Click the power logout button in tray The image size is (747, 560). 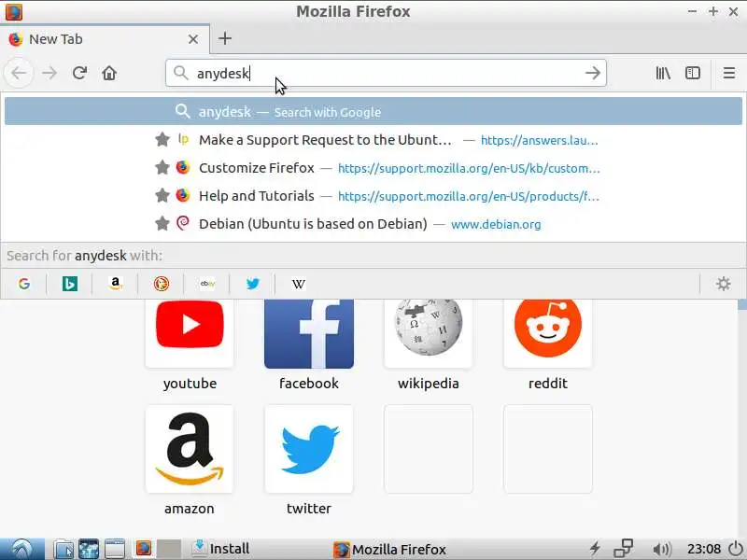click(736, 549)
